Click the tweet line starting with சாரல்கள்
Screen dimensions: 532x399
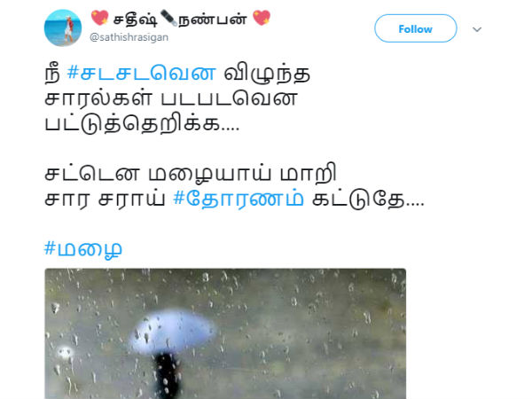pyautogui.click(x=171, y=98)
